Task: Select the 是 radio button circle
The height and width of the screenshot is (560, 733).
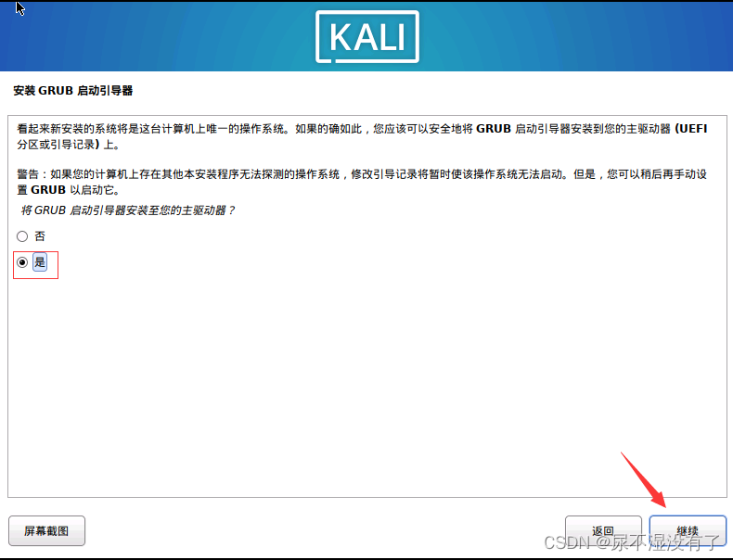Action: point(22,262)
